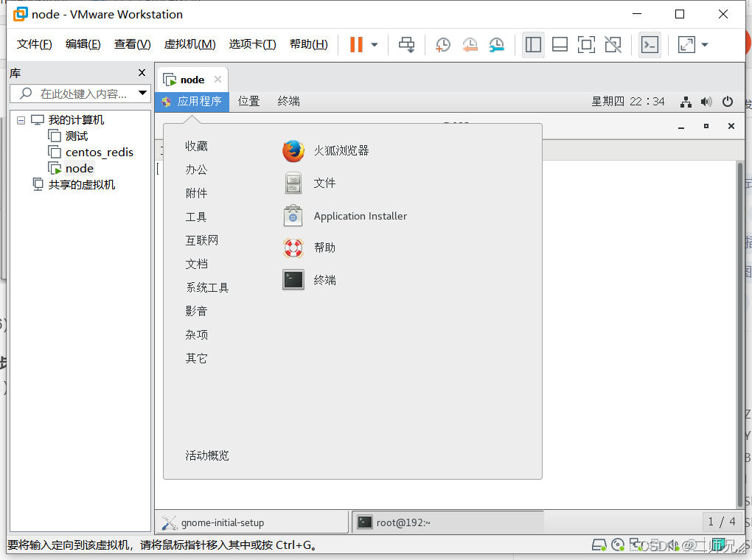Viewport: 752px width, 560px height.
Task: Open 活动概览 activities overview
Action: click(x=207, y=455)
